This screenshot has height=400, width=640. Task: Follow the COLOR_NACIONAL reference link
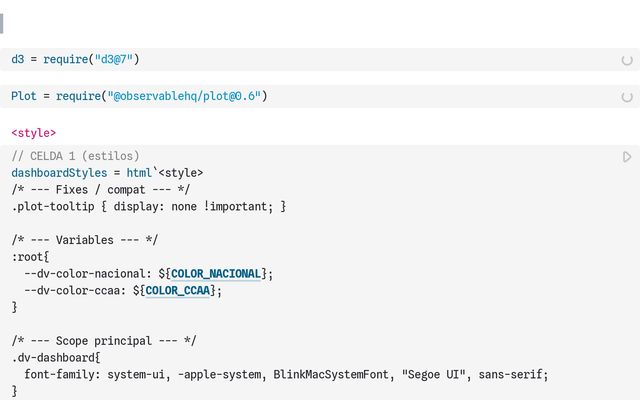pyautogui.click(x=216, y=274)
